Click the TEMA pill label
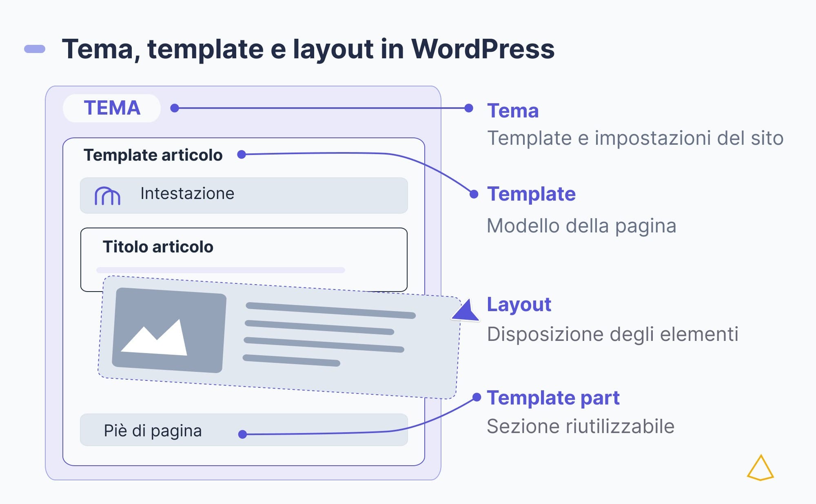The image size is (816, 504). tap(112, 108)
